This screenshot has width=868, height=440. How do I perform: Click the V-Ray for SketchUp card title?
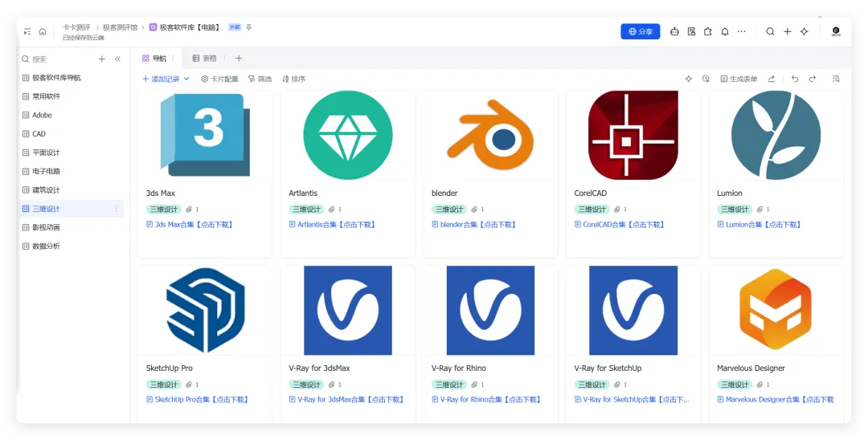[608, 369]
